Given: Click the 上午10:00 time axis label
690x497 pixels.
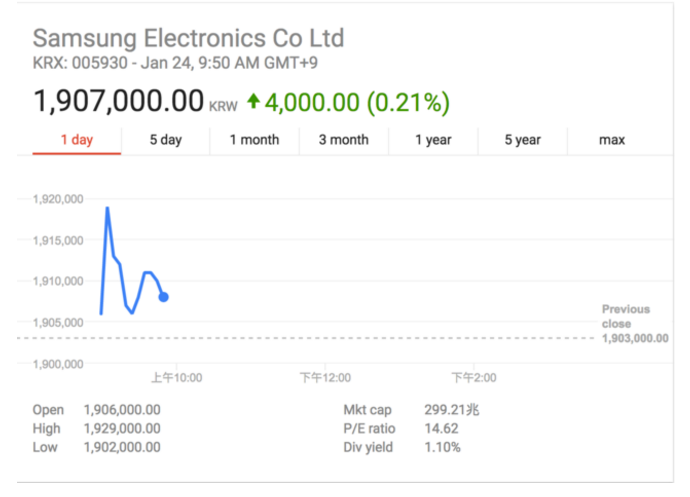Looking at the screenshot, I should tap(176, 378).
